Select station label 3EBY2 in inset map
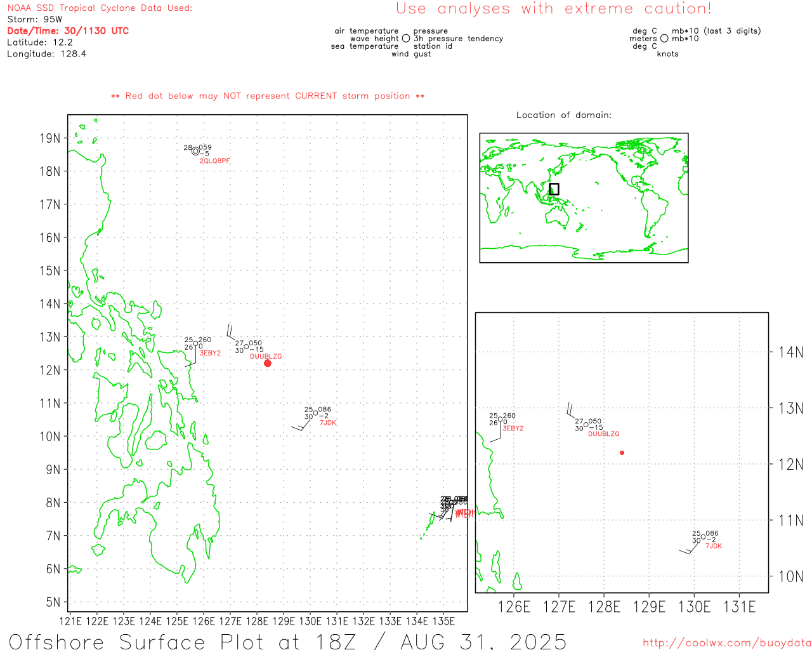 (513, 428)
